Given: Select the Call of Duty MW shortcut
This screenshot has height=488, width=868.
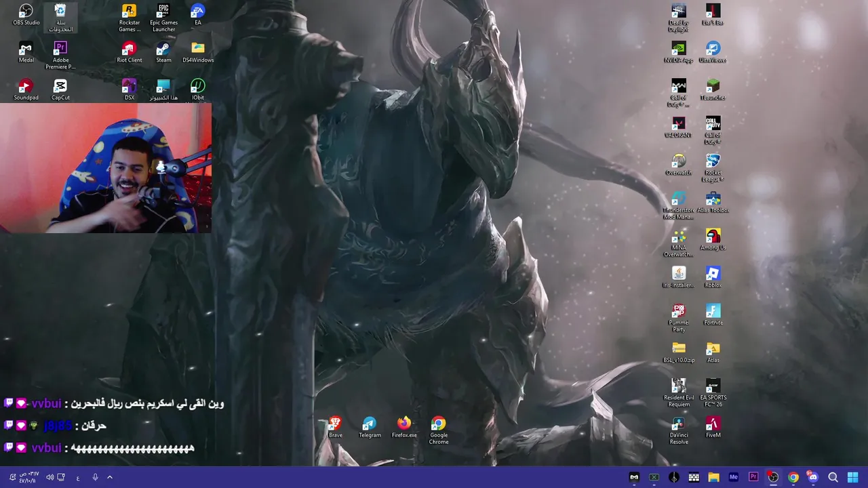Looking at the screenshot, I should 678,93.
